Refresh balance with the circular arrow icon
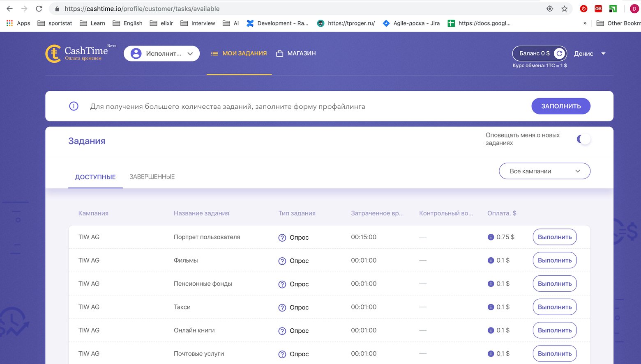Viewport: 641px width, 364px height. [x=559, y=53]
